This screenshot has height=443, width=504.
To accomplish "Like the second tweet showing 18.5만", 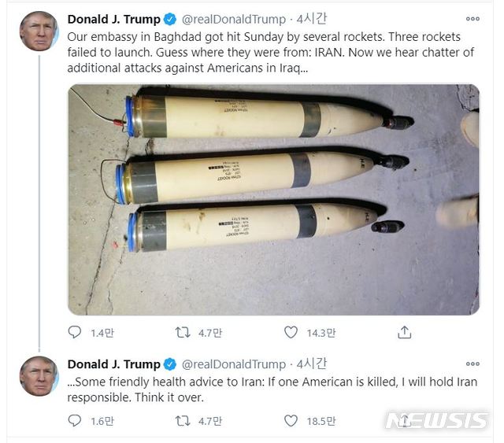I will [x=291, y=421].
